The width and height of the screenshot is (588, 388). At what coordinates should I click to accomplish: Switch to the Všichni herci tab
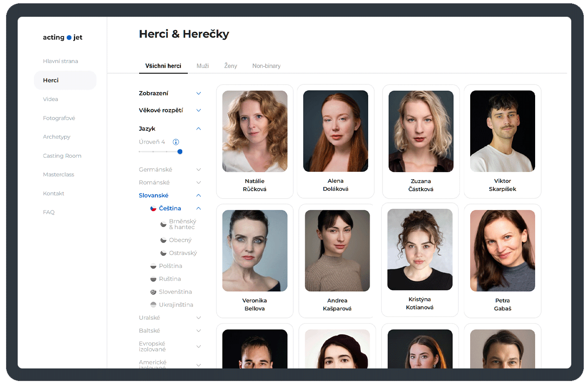(163, 66)
